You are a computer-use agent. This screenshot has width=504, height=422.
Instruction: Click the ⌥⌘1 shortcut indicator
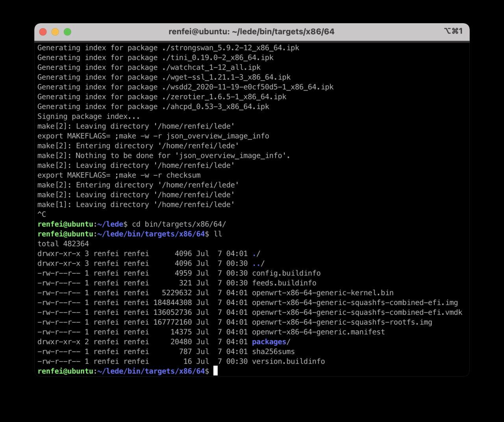(x=453, y=31)
